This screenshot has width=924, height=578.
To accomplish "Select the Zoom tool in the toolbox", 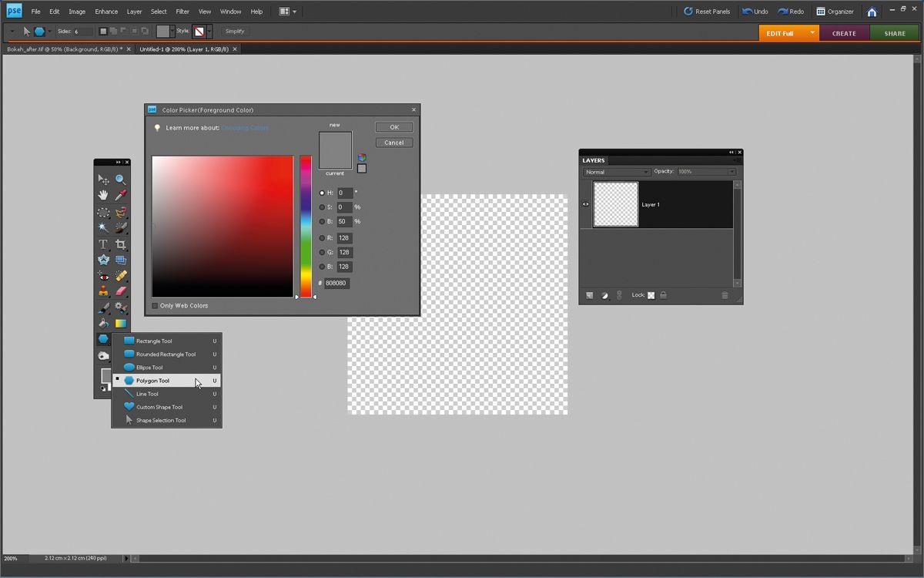I will click(121, 179).
